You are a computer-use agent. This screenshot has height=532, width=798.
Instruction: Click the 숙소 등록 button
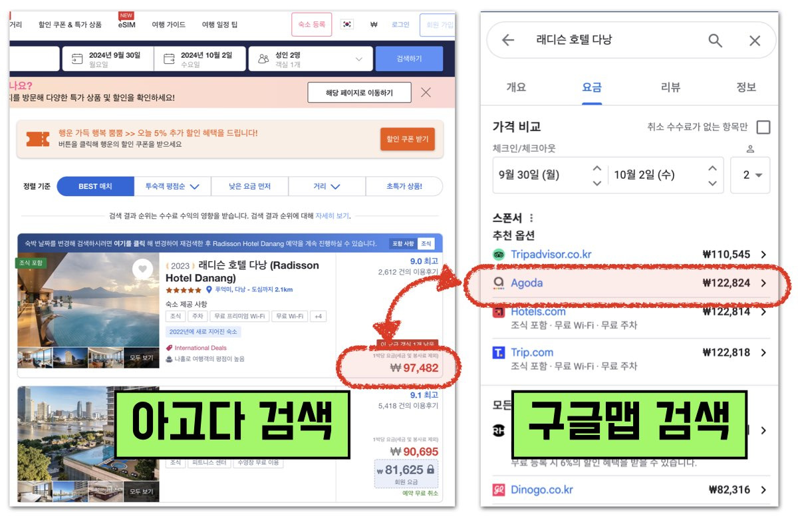click(311, 25)
